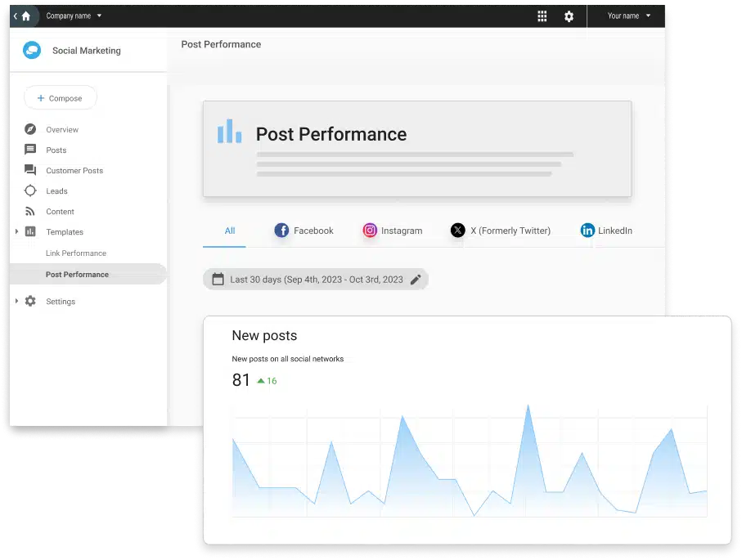Click the home icon in top bar
Image resolution: width=742 pixels, height=560 pixels.
pos(26,16)
